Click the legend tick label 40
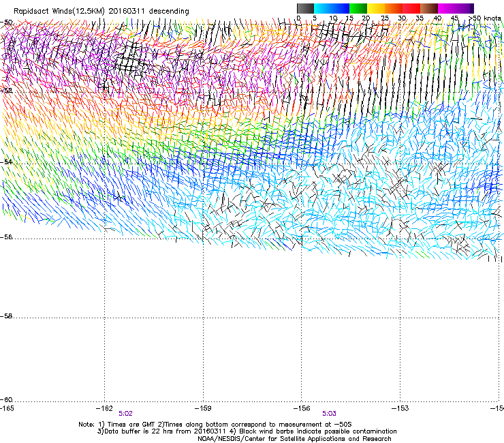The image size is (504, 443). pos(437,18)
